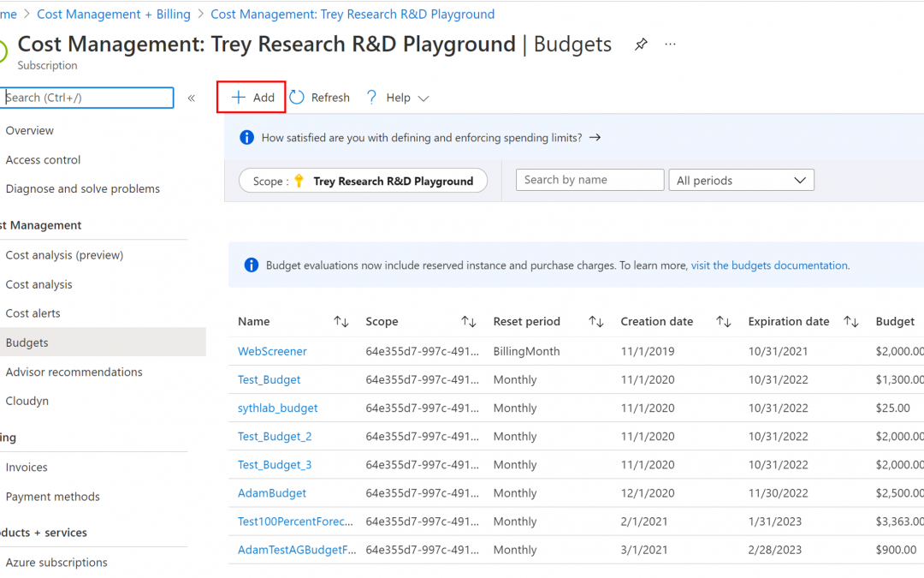Viewport: 924px width, 578px height.
Task: Click the Budget column header
Action: (895, 321)
